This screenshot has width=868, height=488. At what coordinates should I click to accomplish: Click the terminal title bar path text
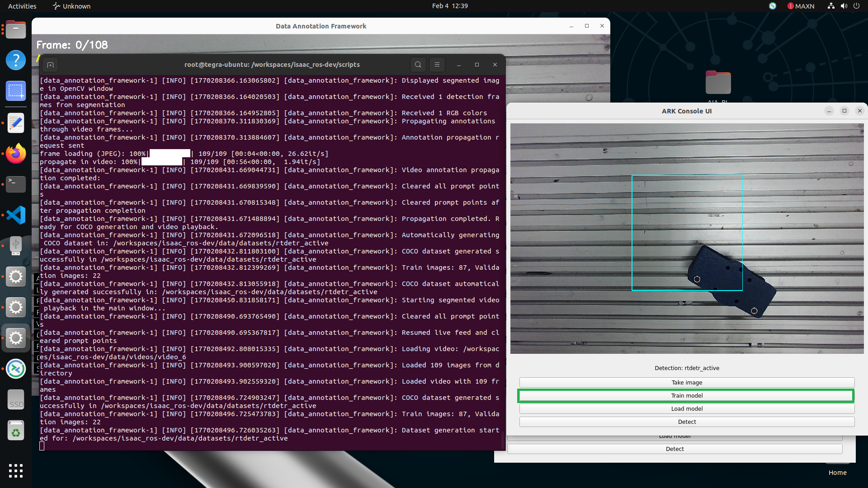(272, 65)
